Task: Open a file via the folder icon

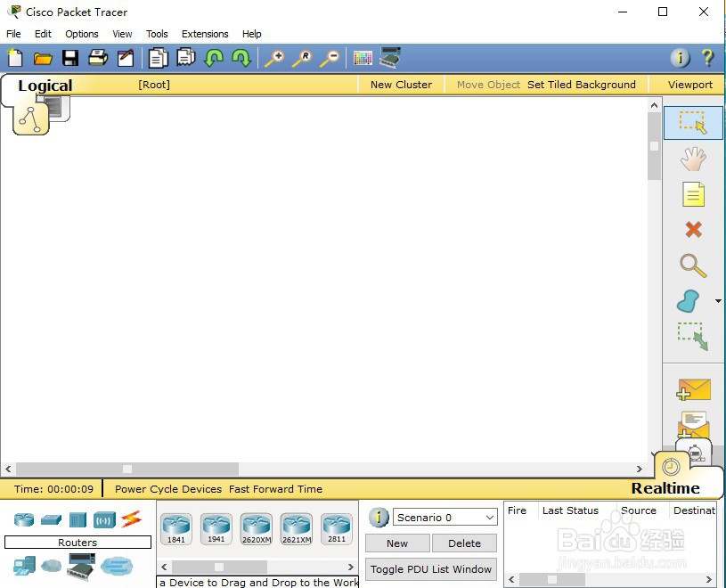Action: pyautogui.click(x=43, y=59)
